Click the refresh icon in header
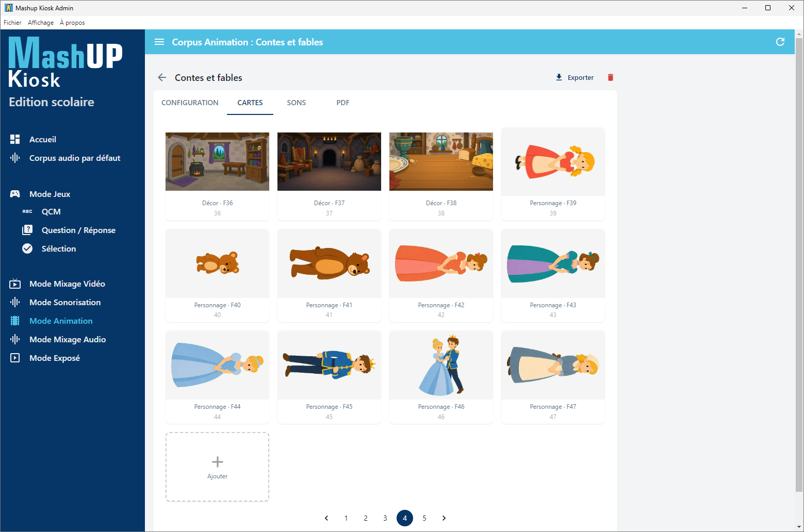The image size is (804, 532). coord(780,42)
